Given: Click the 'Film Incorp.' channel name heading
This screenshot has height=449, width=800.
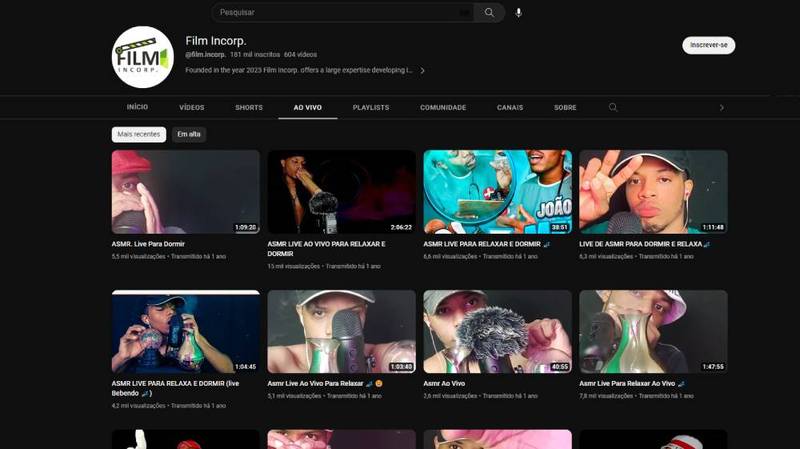Looking at the screenshot, I should [216, 41].
